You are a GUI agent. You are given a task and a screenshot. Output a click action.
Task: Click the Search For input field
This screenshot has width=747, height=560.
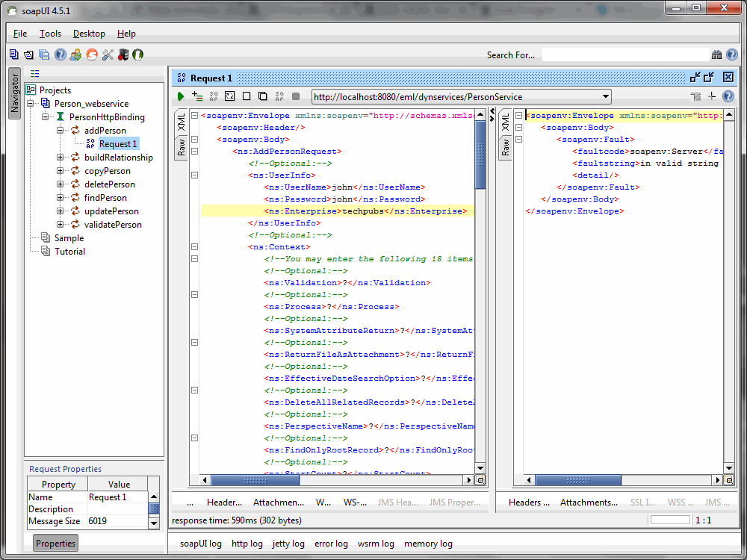click(625, 55)
